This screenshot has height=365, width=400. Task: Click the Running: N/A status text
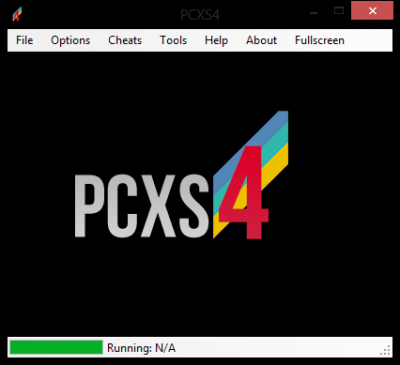click(x=141, y=348)
